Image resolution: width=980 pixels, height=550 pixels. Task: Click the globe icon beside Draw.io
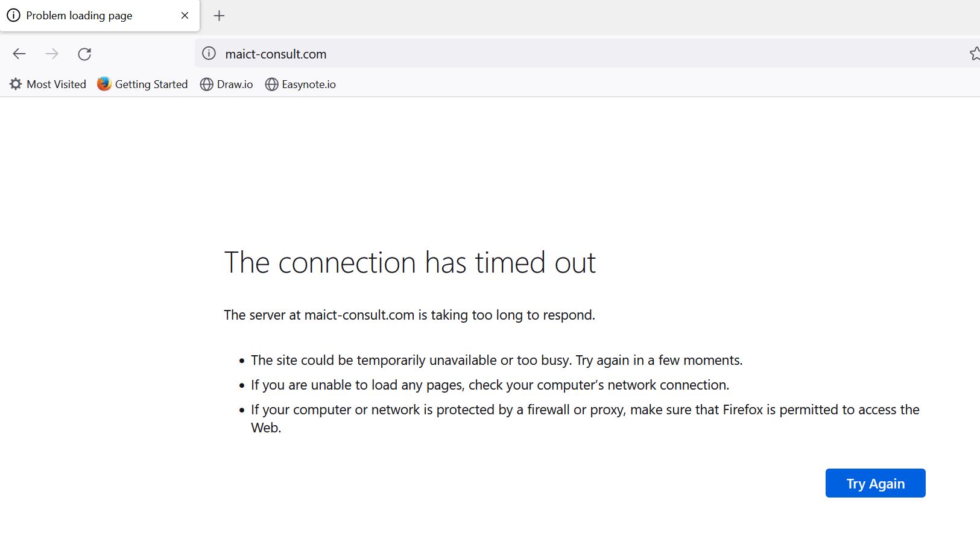click(206, 84)
